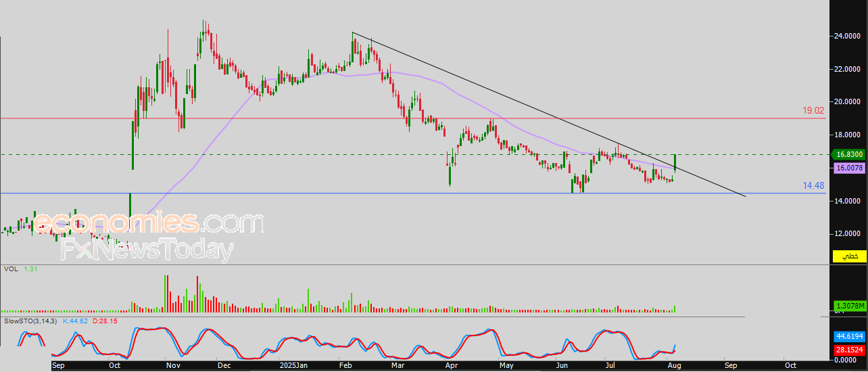
Task: Click the VOL indicator label
Action: click(10, 269)
